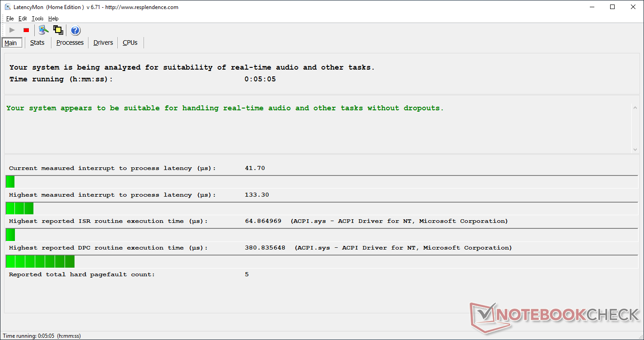Click the highest DPC routine execution bar
Viewport: 644px width, 340px height.
[322, 262]
